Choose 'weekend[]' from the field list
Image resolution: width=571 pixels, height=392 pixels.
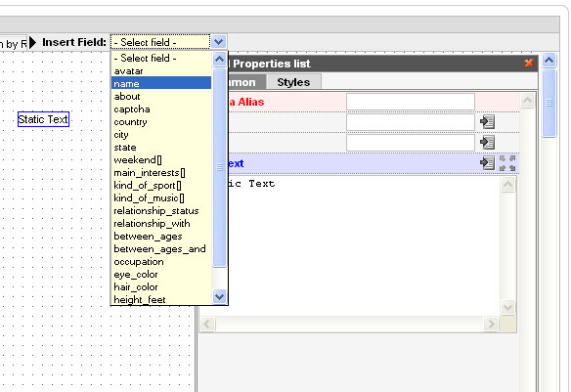tap(161, 159)
